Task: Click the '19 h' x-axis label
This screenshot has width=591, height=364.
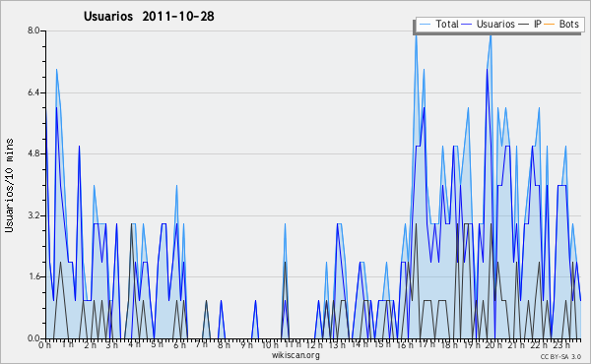Action: [472, 344]
